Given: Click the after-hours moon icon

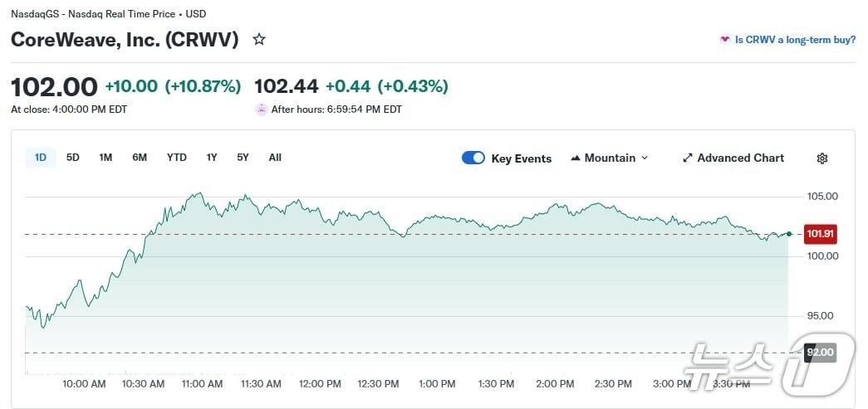Looking at the screenshot, I should coord(262,109).
